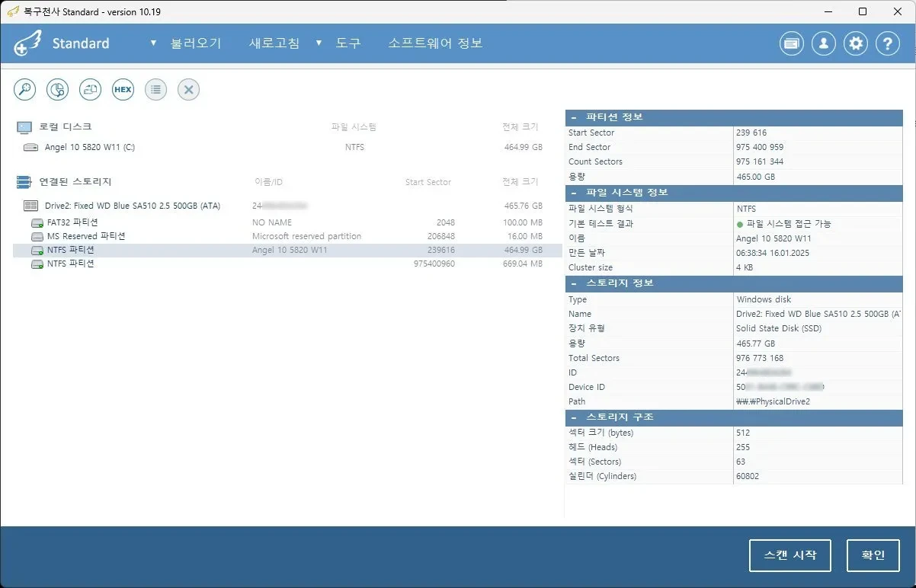Click Cluster size value 4 KB
This screenshot has height=588, width=916.
(745, 267)
